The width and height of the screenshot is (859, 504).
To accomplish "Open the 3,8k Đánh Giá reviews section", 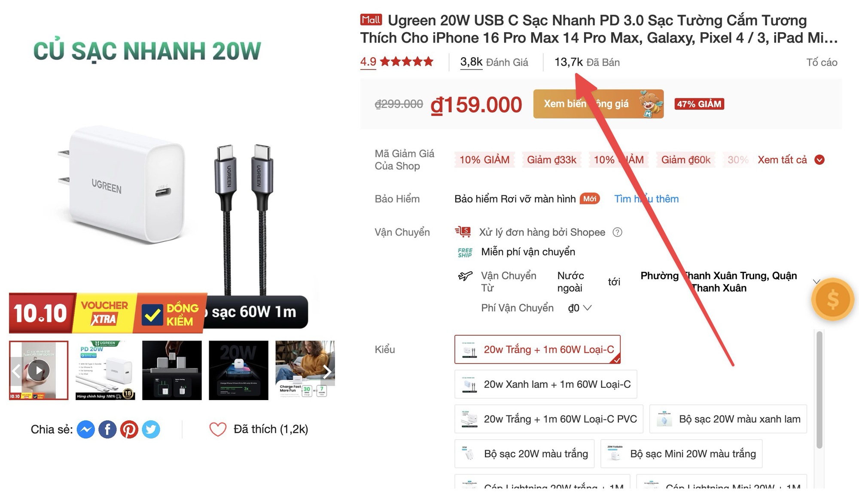I will (494, 62).
